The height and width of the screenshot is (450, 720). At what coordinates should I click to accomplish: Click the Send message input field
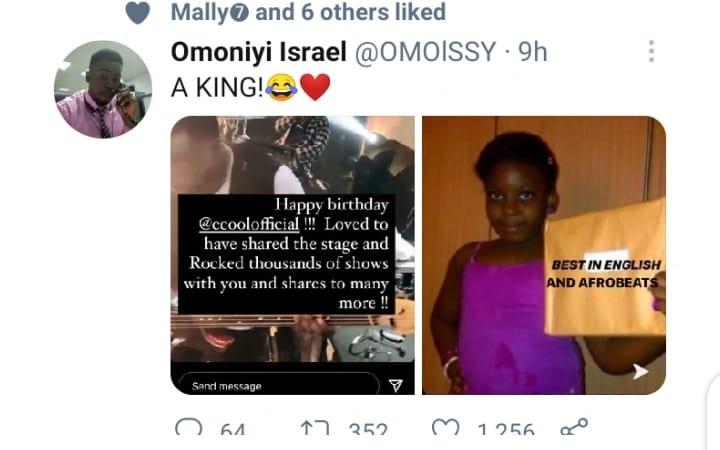pos(275,385)
